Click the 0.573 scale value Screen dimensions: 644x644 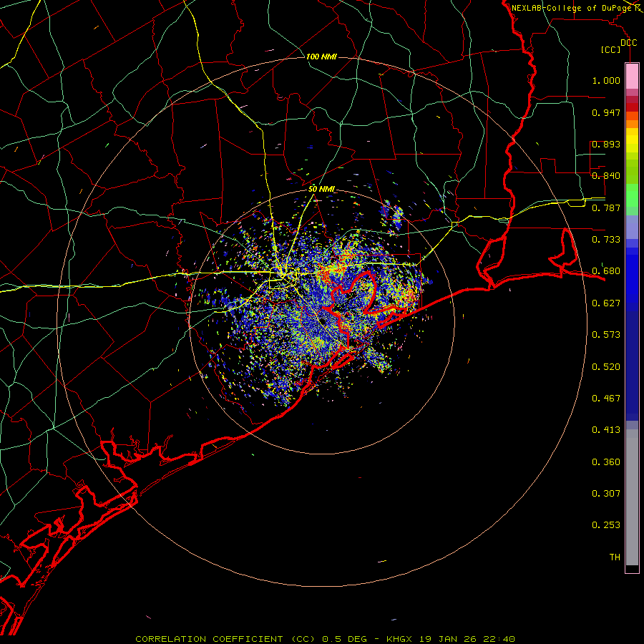coord(606,335)
